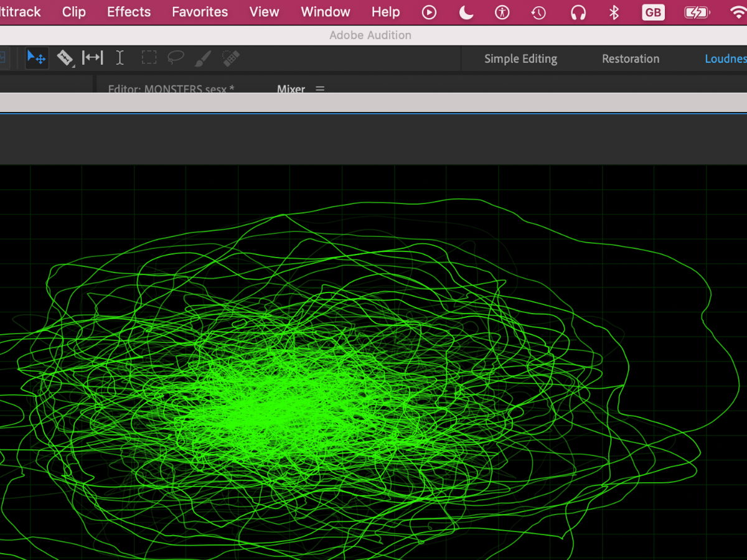The width and height of the screenshot is (747, 560).
Task: Select the Razor tool
Action: click(x=65, y=58)
